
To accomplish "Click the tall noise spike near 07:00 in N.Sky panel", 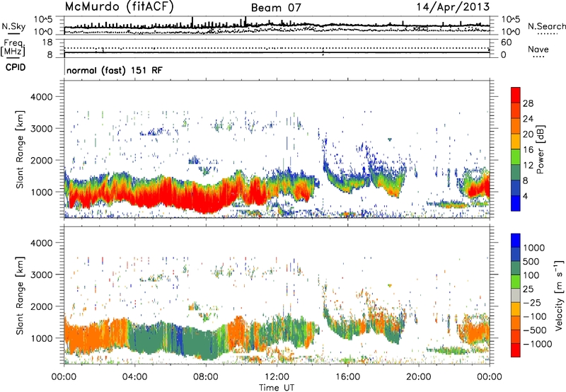I will (x=192, y=22).
